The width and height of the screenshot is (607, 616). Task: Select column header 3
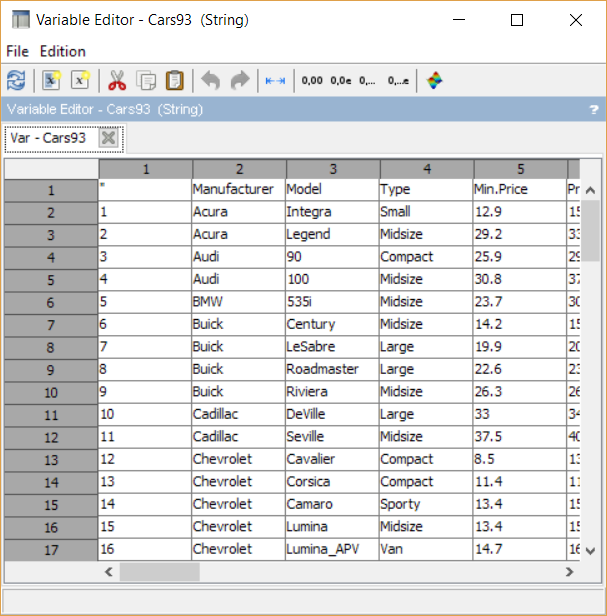coord(333,169)
